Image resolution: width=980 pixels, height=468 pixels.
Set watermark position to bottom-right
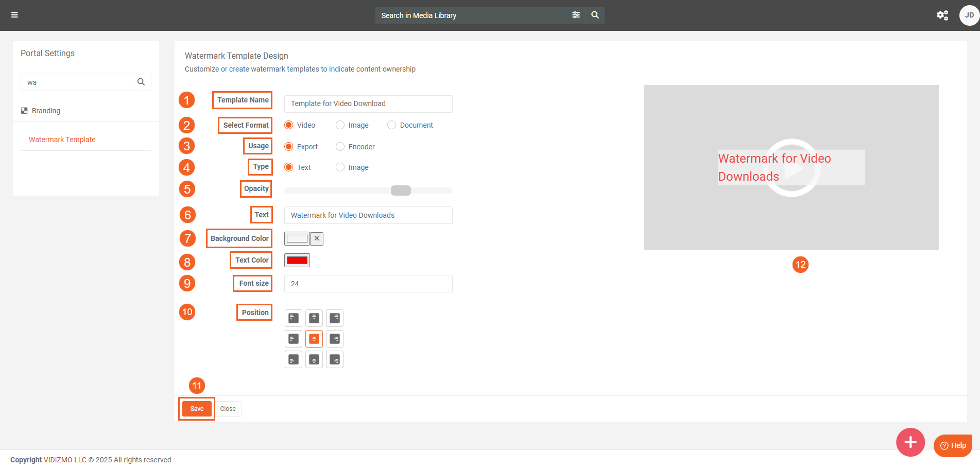[335, 359]
